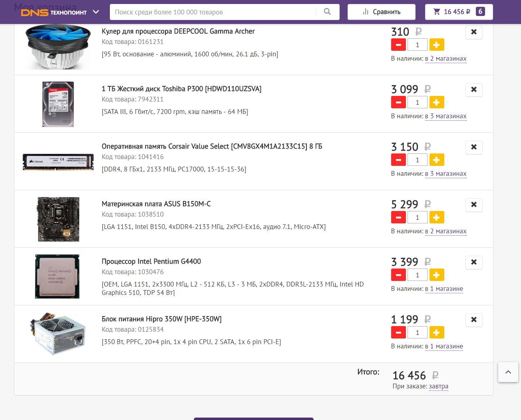The width and height of the screenshot is (521, 420).
Task: View Intel Pentium G4400 processor thumbnail
Action: (x=58, y=277)
